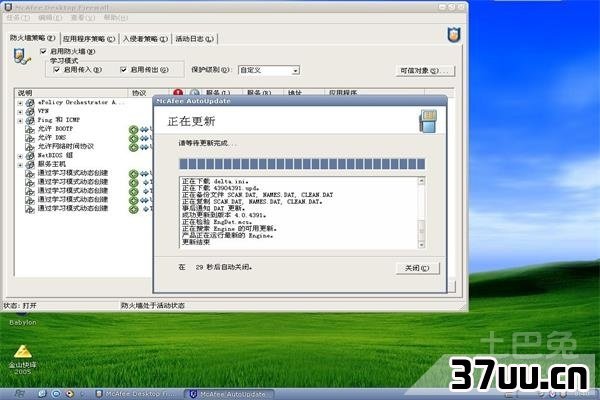Sort by the 说明 column header
The image size is (600, 400).
(x=71, y=93)
